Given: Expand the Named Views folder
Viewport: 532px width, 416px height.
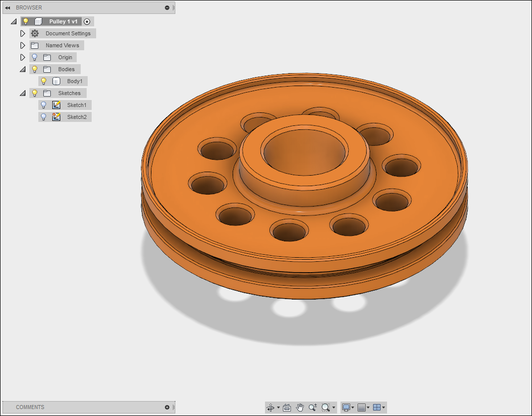Looking at the screenshot, I should tap(22, 45).
